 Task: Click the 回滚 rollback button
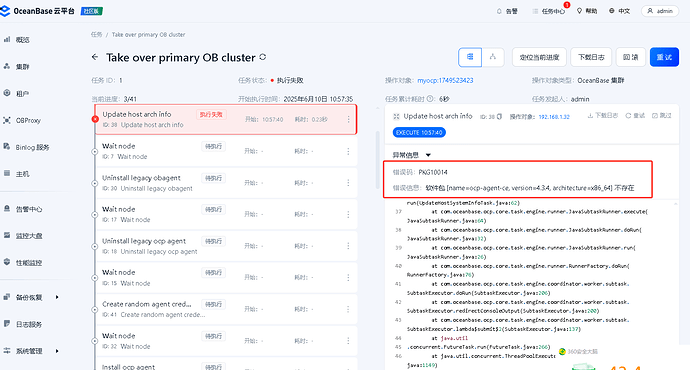click(x=631, y=57)
